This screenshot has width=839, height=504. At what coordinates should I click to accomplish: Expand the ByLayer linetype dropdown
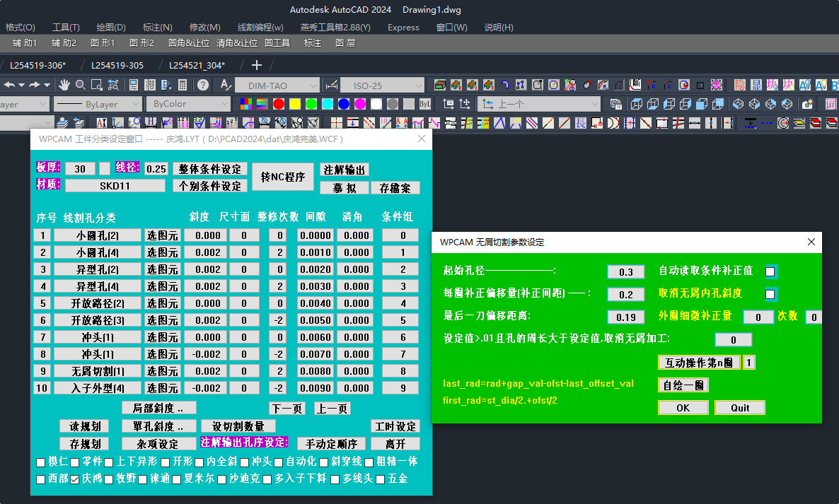coord(98,104)
